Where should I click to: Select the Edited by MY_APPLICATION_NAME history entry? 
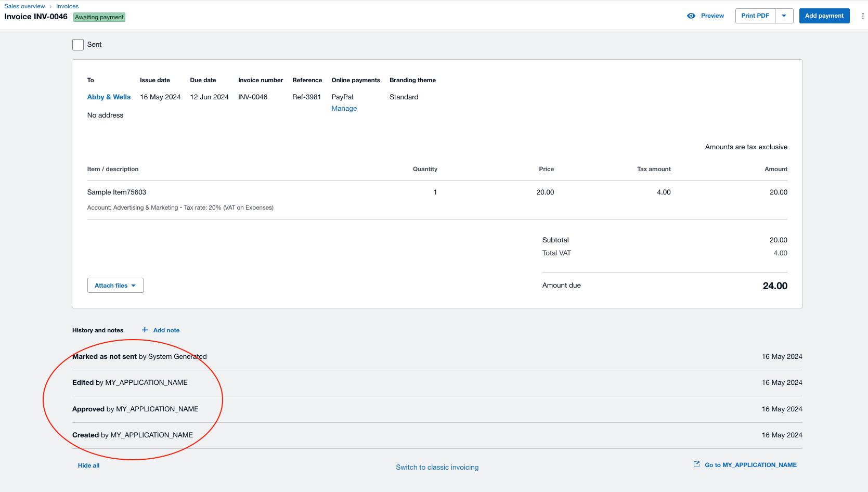pyautogui.click(x=130, y=382)
